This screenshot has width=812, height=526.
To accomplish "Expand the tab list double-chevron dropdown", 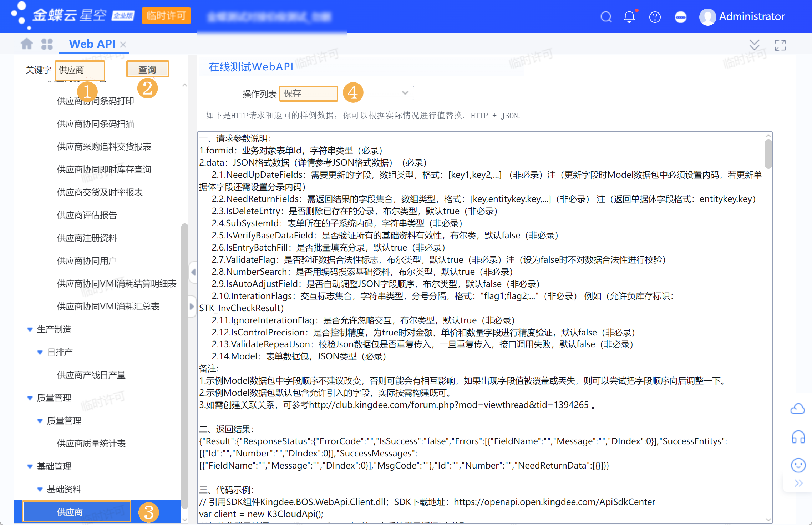I will tap(754, 45).
